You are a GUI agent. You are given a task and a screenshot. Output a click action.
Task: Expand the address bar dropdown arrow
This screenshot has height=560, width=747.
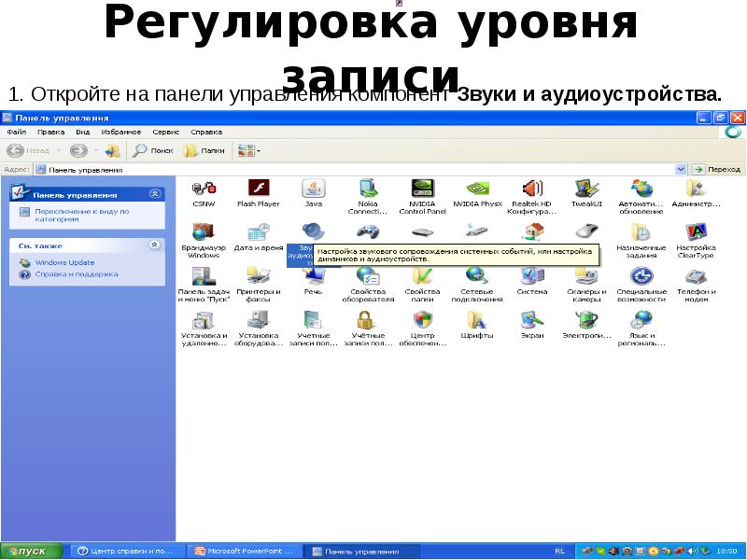(x=682, y=170)
